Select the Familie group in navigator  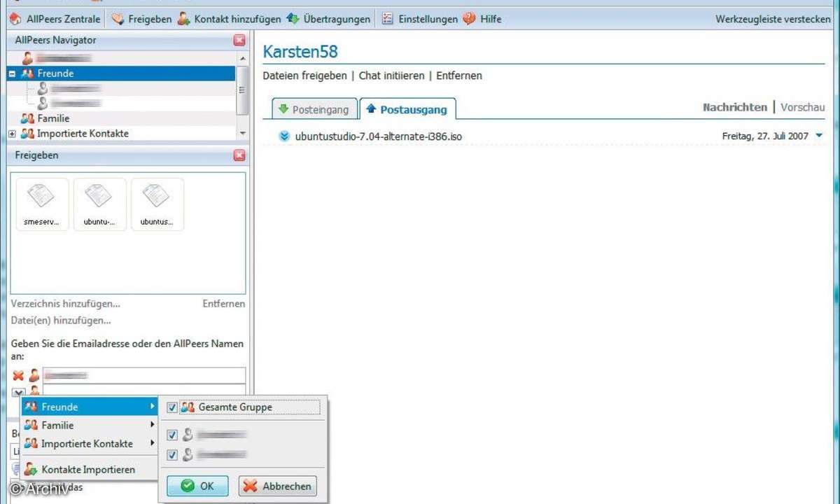pos(53,118)
